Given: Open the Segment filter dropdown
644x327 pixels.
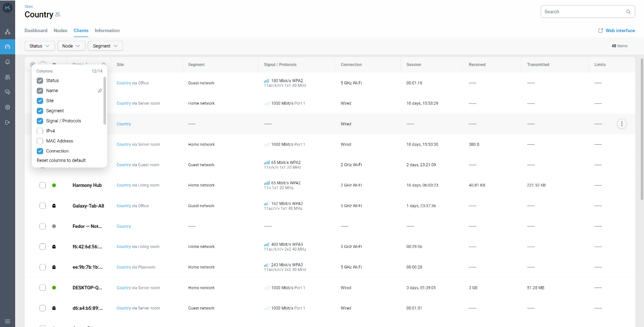Looking at the screenshot, I should [105, 46].
